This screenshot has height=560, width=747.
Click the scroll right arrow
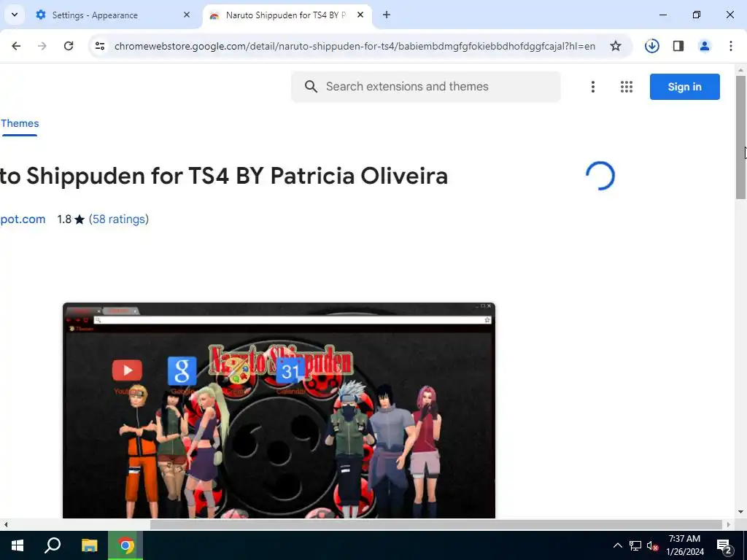(729, 524)
